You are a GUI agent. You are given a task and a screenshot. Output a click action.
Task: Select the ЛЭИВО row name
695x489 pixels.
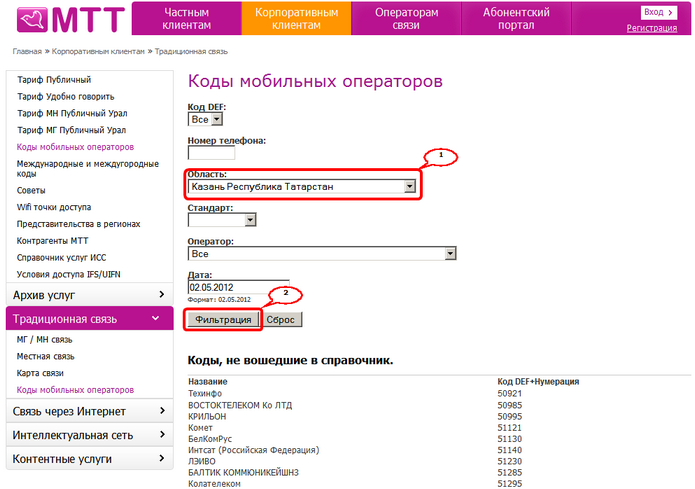[202, 462]
